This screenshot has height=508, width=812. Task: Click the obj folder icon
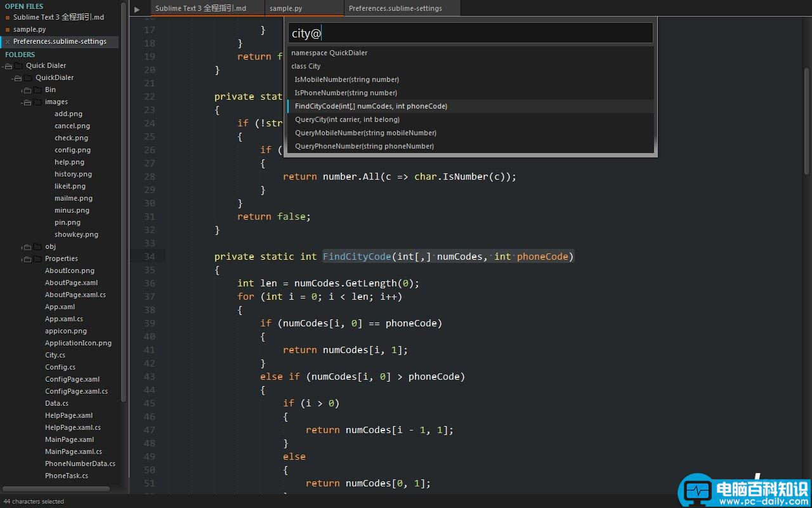click(37, 247)
